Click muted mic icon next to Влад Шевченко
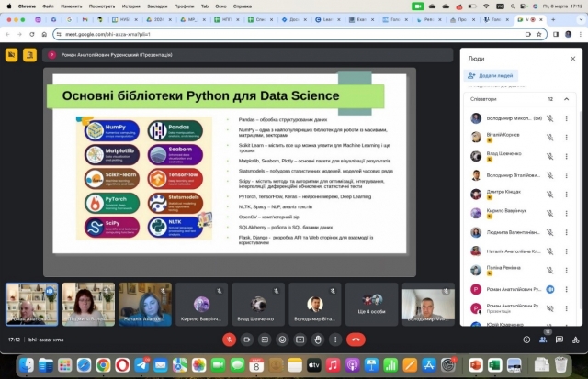The height and width of the screenshot is (379, 588). (x=549, y=156)
